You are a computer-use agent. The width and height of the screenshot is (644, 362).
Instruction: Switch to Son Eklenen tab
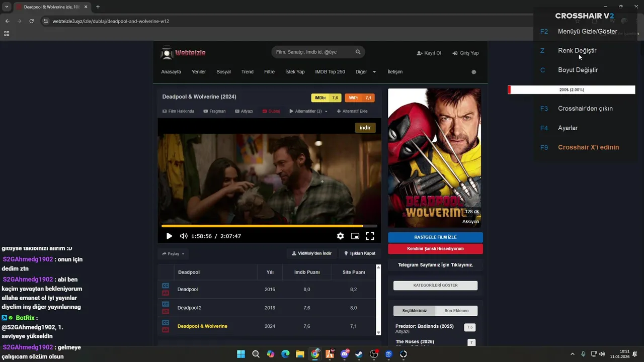coord(456,311)
